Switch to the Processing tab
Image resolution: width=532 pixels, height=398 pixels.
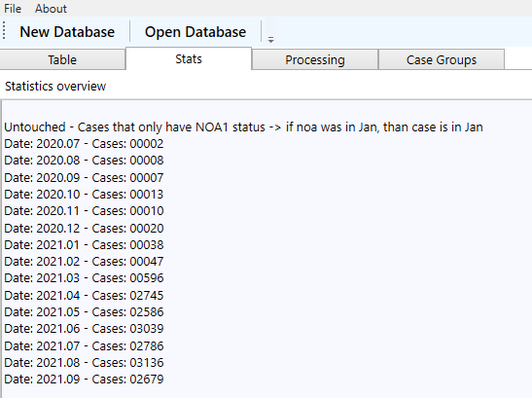(x=315, y=59)
